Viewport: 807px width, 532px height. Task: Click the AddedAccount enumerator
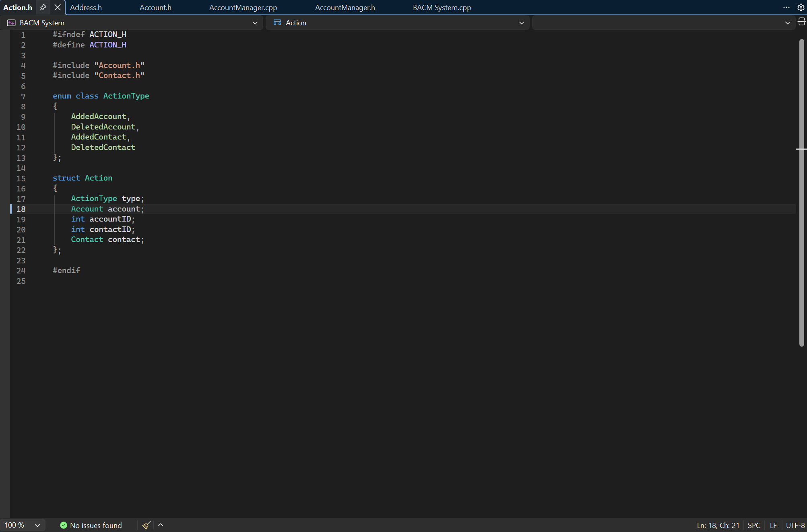(99, 116)
